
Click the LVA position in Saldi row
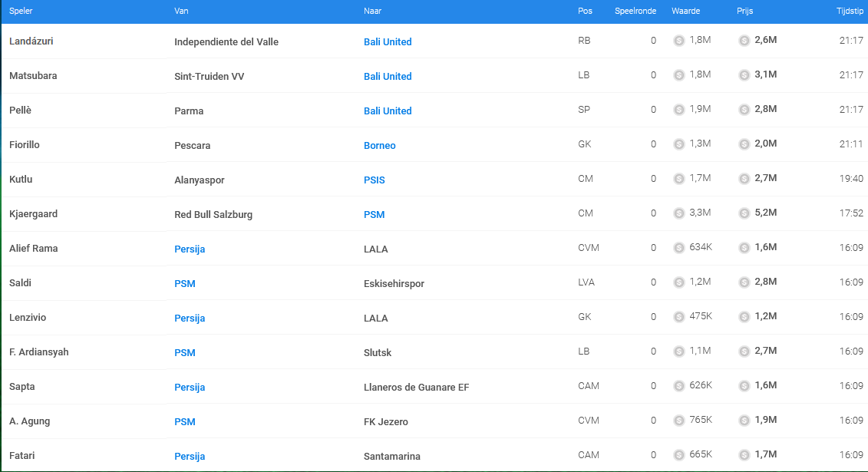click(x=586, y=282)
